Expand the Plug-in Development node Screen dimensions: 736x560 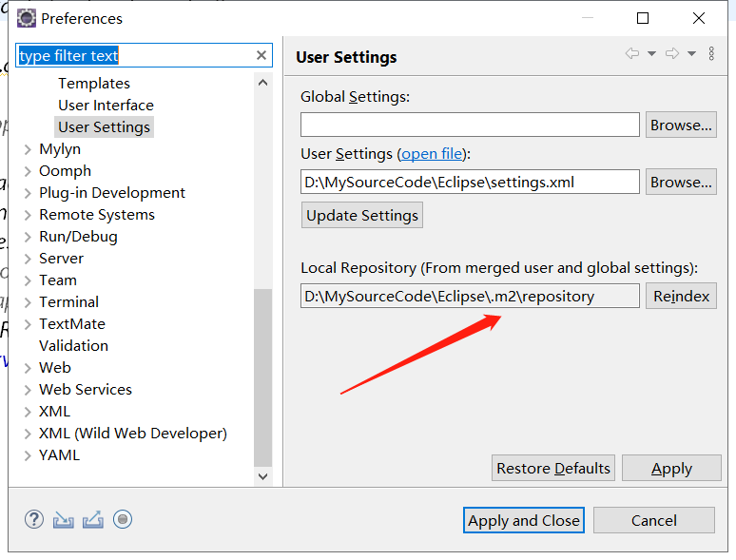coord(28,193)
